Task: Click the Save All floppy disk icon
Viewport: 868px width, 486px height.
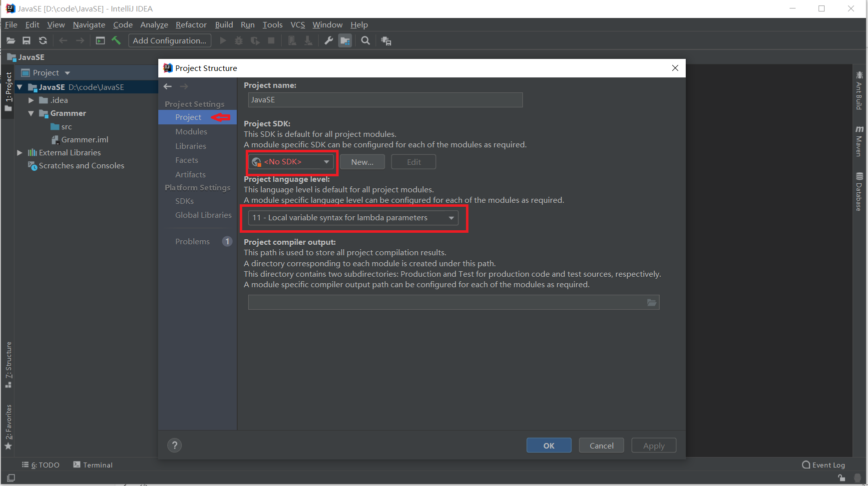Action: 26,41
